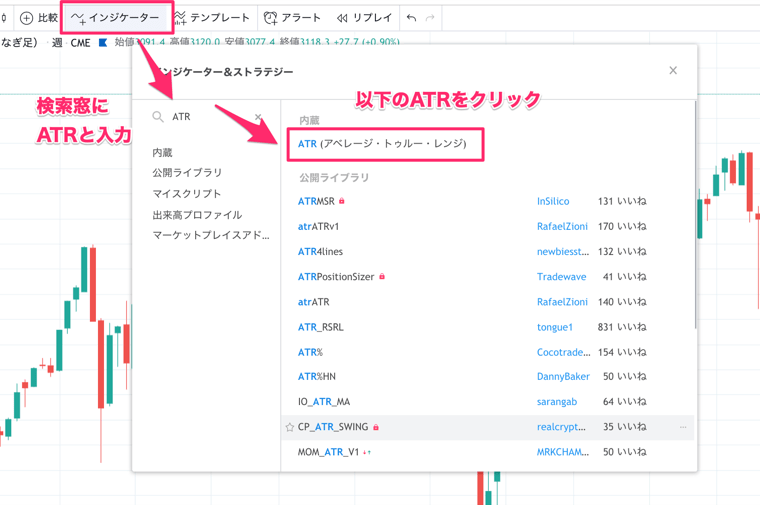Screen dimensions: 760x505
Task: Click the search magnifier icon
Action: click(x=158, y=117)
